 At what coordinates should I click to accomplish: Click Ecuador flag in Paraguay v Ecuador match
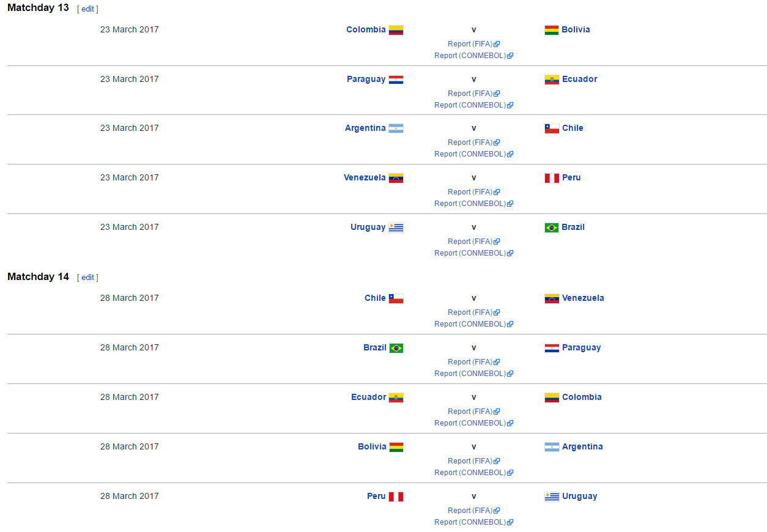[x=552, y=79]
